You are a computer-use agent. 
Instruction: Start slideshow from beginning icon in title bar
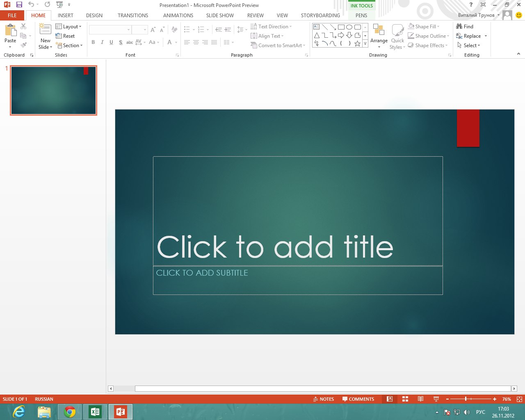point(60,5)
